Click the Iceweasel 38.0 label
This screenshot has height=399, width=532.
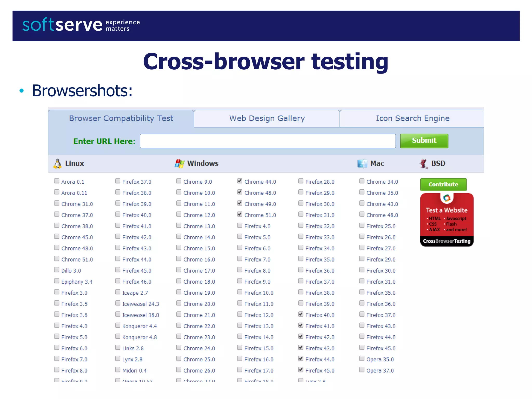pos(141,315)
